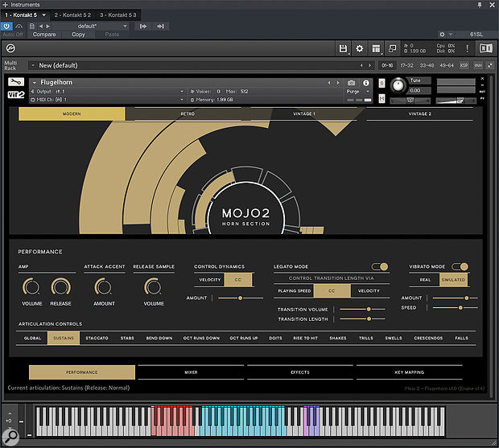Select Staccato articulation

tap(97, 338)
